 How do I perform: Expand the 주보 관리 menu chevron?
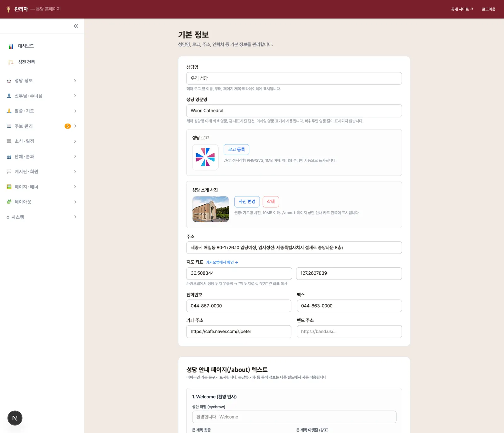pos(75,126)
